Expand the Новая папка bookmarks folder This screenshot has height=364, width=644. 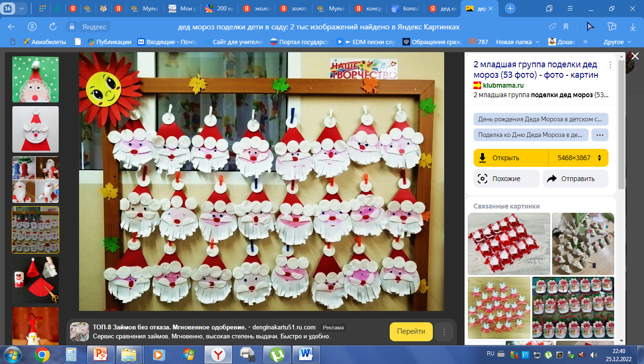[518, 42]
